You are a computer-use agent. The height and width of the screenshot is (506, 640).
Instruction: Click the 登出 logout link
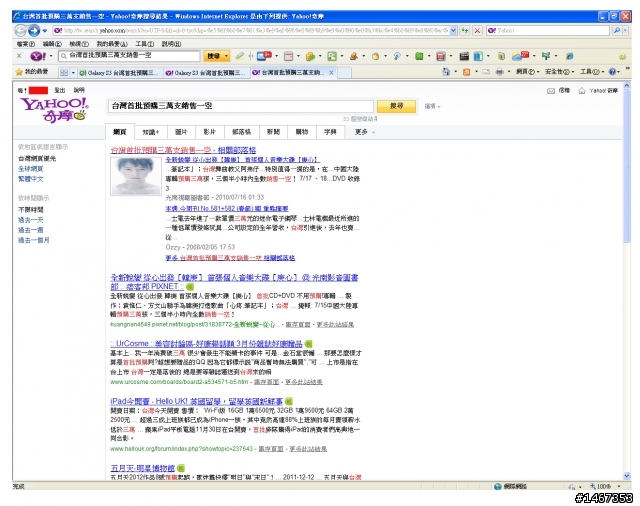tap(60, 90)
